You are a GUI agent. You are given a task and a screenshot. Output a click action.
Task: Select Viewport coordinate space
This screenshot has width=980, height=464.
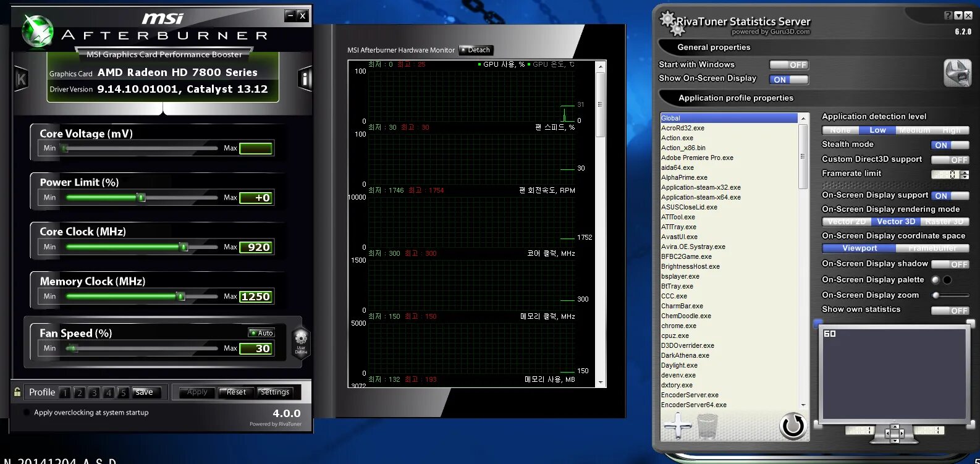pos(859,248)
